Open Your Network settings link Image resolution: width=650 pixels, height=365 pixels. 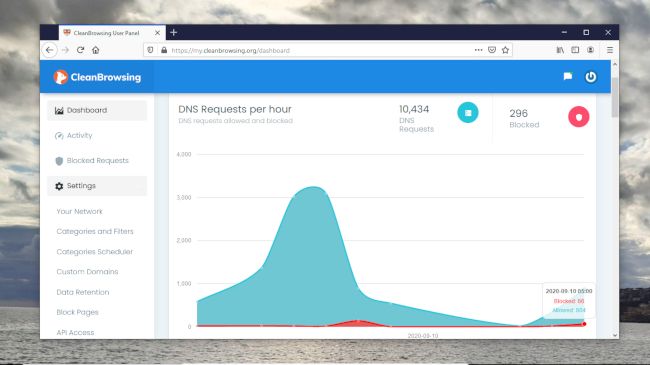(x=79, y=212)
